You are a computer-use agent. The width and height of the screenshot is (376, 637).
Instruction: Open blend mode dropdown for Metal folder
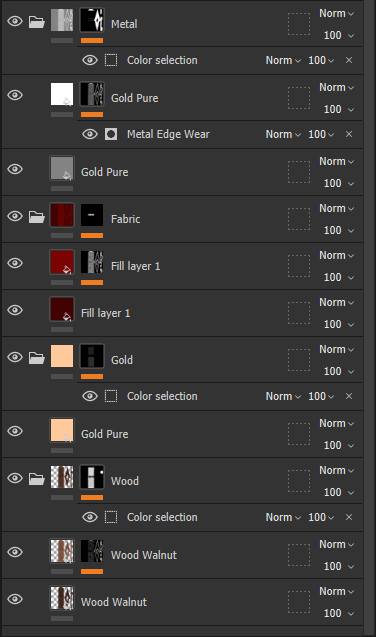[337, 13]
